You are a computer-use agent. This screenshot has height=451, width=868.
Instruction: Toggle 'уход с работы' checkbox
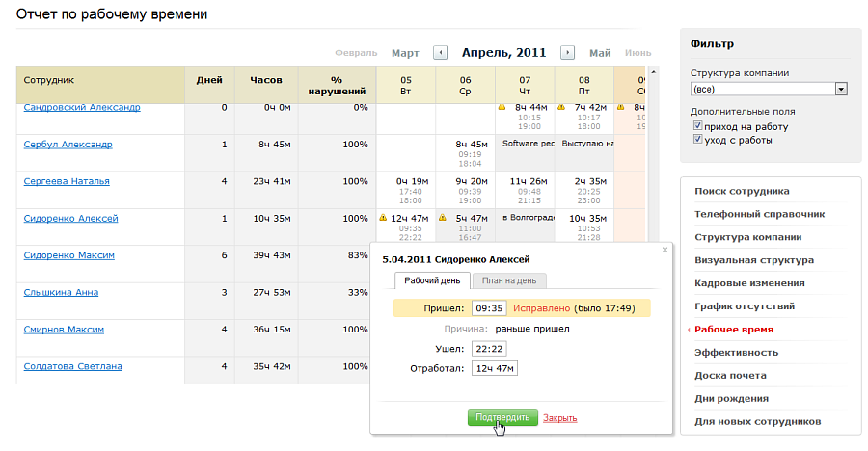697,139
